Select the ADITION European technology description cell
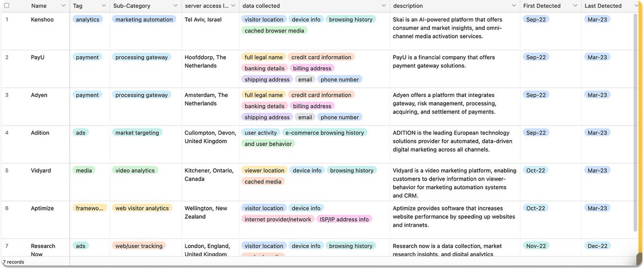The width and height of the screenshot is (644, 269). [455, 145]
